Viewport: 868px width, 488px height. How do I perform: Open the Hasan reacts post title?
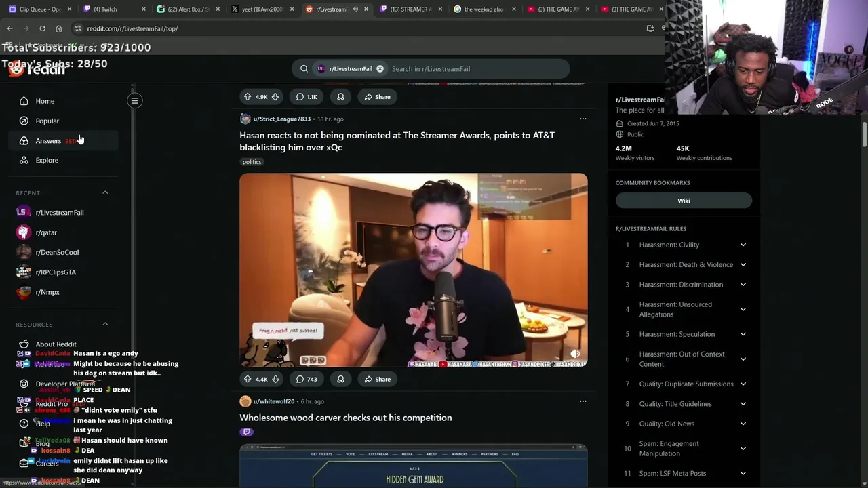tap(397, 141)
